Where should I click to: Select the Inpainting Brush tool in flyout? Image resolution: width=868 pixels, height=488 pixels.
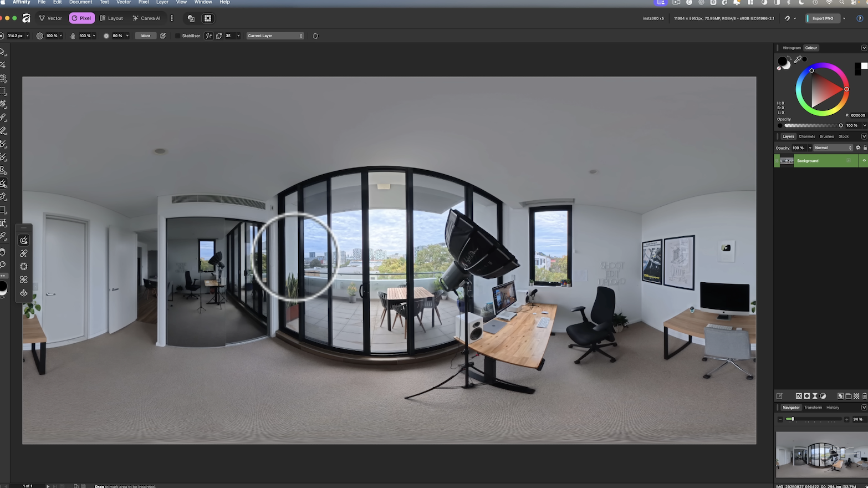click(x=24, y=240)
